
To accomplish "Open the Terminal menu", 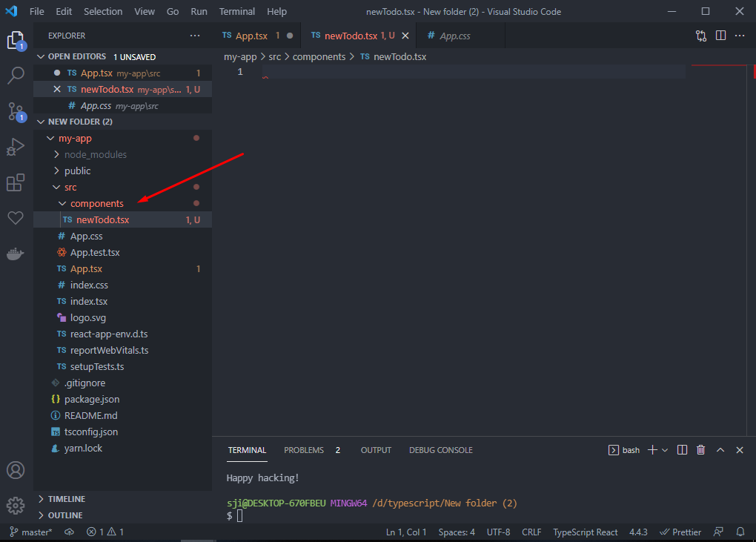I will (x=236, y=11).
